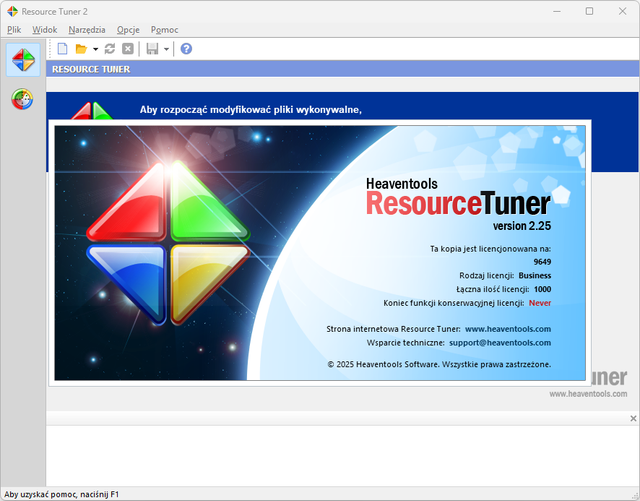Click the Save floppy disk icon
Screen dimensions: 640x501
coord(152,49)
